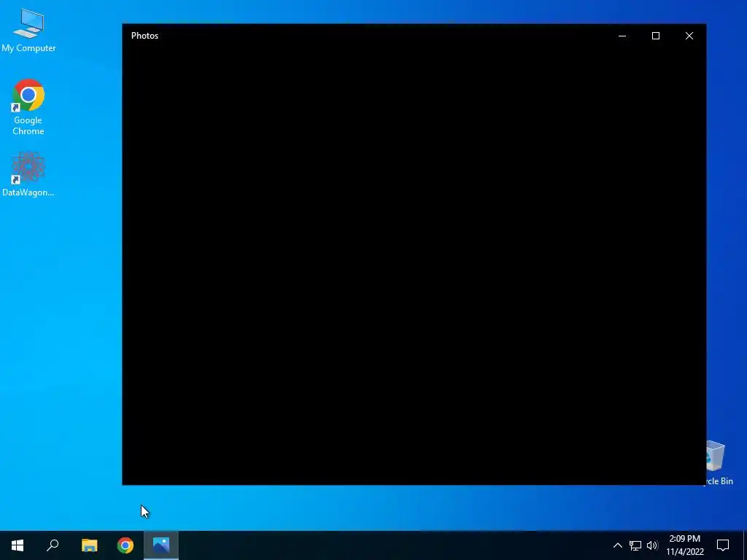This screenshot has height=560, width=747.
Task: Select the Recycle Bin desktop icon
Action: coord(719,463)
